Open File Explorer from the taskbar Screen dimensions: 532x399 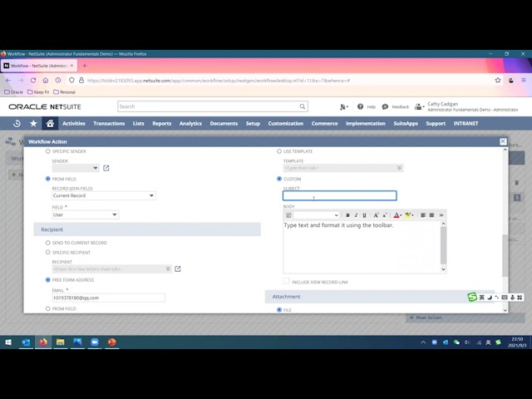[x=61, y=342]
